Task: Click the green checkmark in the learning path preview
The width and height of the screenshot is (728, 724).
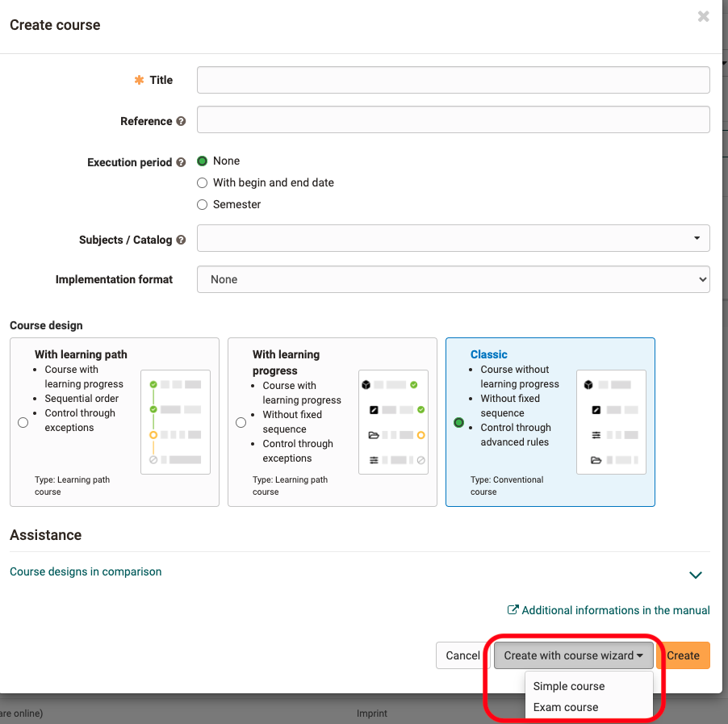Action: point(153,384)
